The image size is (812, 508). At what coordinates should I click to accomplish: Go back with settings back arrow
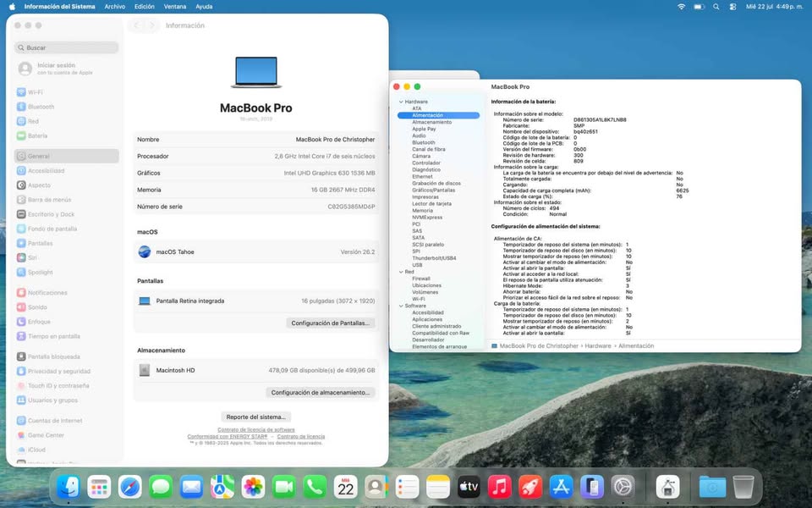pos(136,25)
